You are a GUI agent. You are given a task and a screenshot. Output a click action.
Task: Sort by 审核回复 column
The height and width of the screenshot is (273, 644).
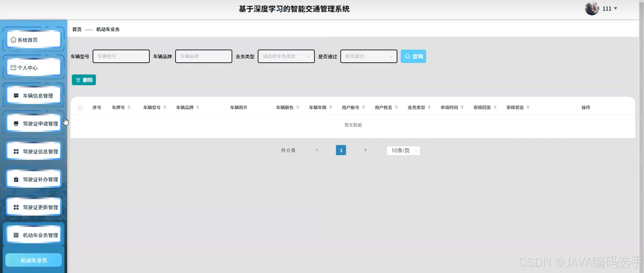pos(495,107)
